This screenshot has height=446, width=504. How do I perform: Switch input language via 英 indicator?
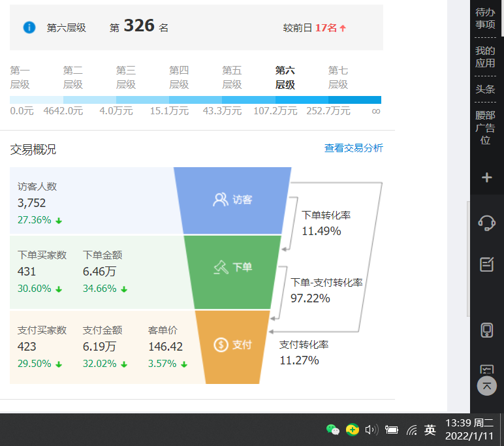click(x=430, y=430)
